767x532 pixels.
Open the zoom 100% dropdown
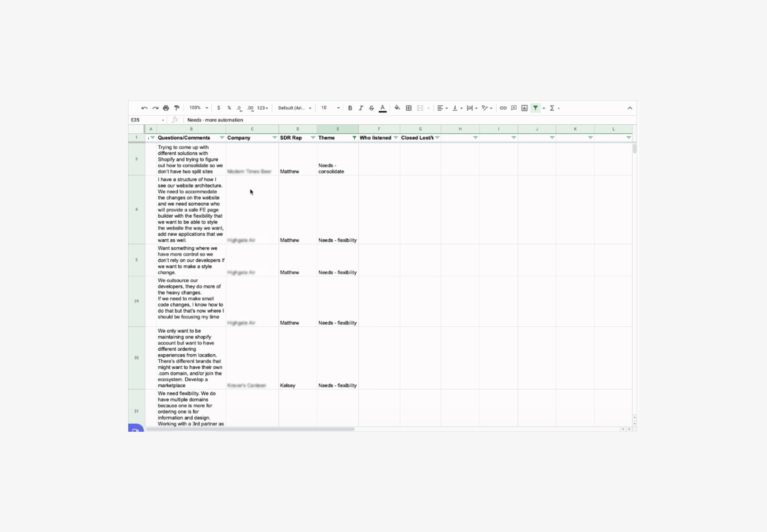(x=199, y=108)
